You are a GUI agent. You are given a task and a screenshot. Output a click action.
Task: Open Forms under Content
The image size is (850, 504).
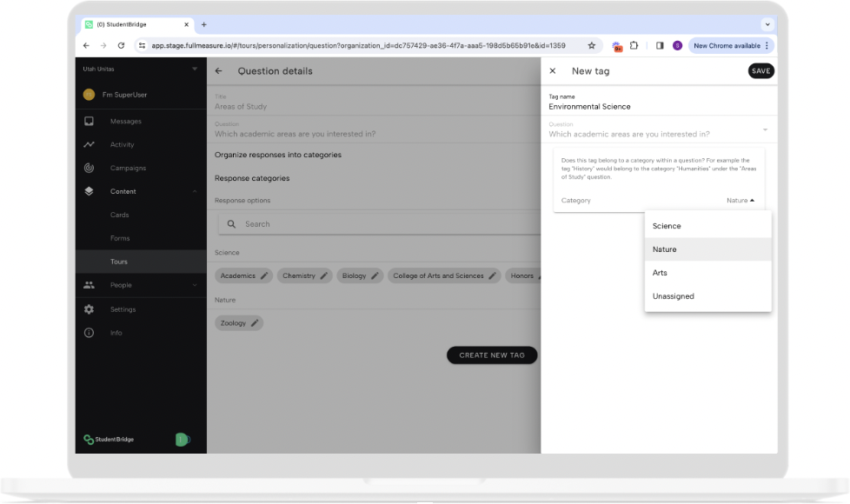coord(120,238)
